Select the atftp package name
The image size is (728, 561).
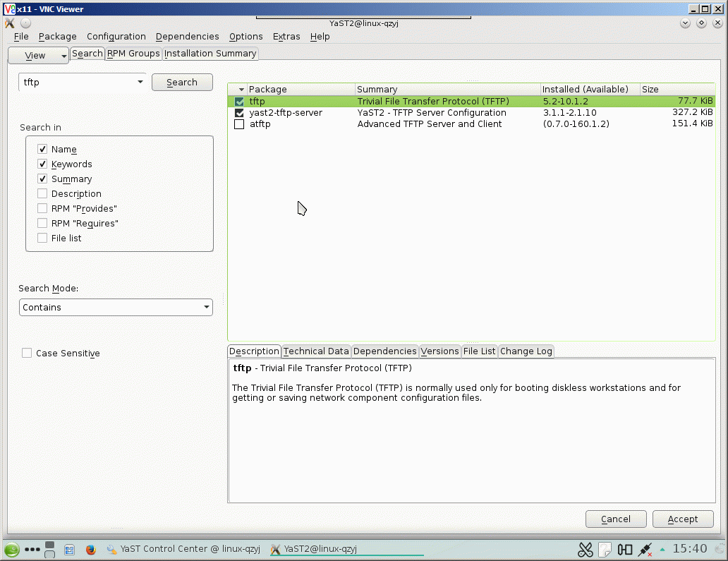point(260,124)
